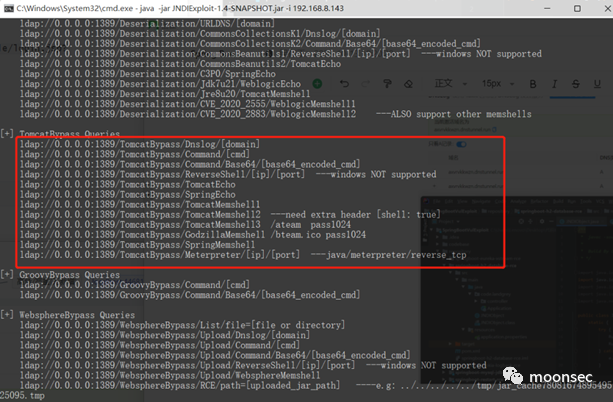Close the cmd.exe window
This screenshot has width=613, height=402.
pos(608,8)
